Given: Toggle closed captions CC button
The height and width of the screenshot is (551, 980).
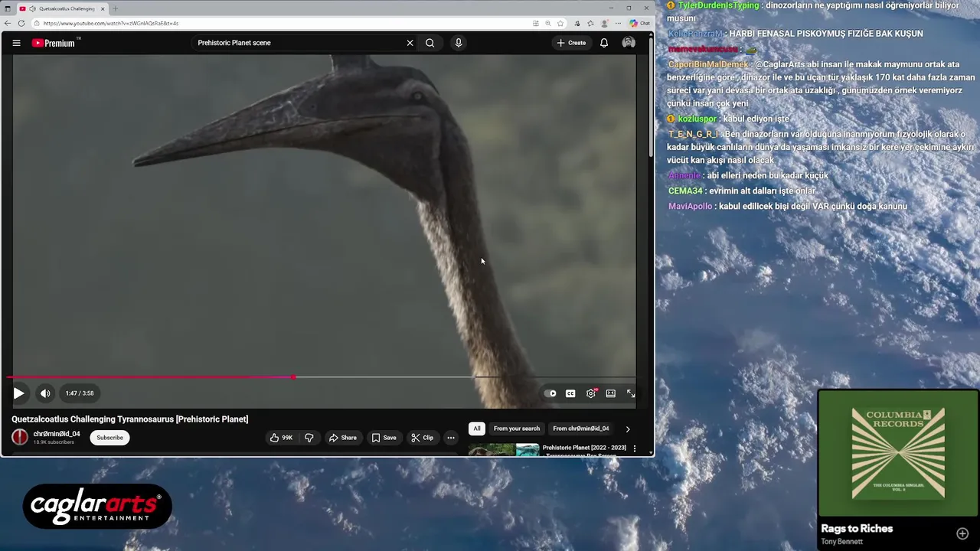Looking at the screenshot, I should [x=570, y=393].
